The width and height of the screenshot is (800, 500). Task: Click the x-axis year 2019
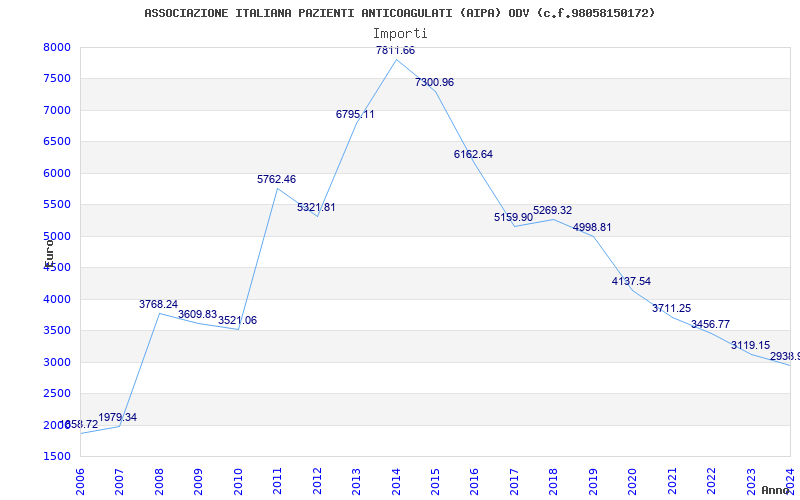pos(593,481)
